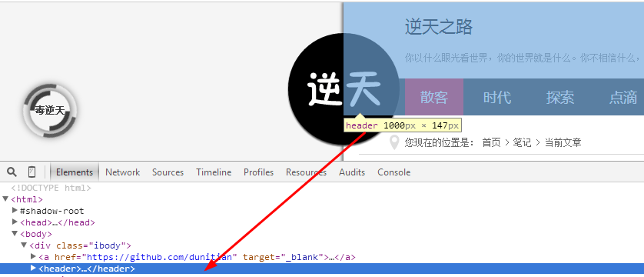This screenshot has height=277, width=644.
Task: Select the div class="ibody" row
Action: coord(80,245)
